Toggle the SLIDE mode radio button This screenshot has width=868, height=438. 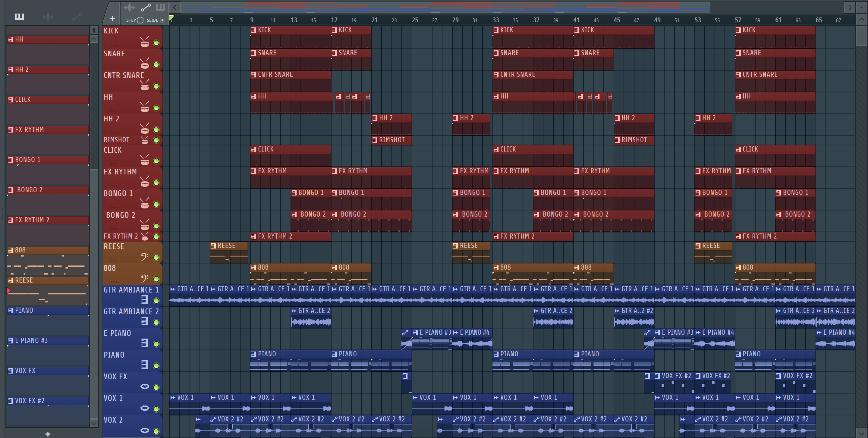point(162,20)
